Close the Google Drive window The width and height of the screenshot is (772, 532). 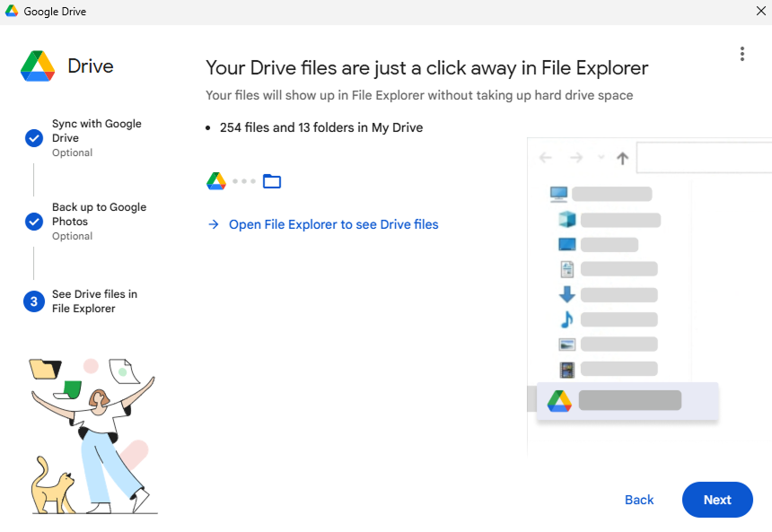(x=761, y=12)
